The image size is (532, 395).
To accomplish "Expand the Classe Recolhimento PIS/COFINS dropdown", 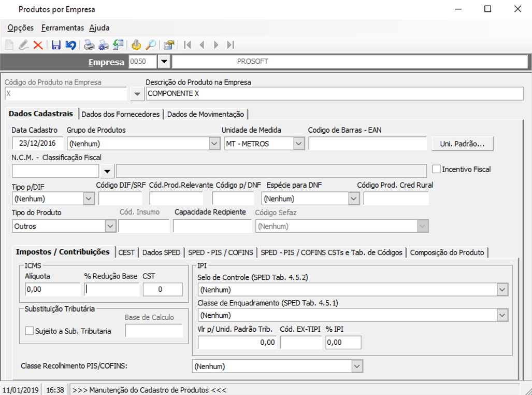I will (x=357, y=366).
